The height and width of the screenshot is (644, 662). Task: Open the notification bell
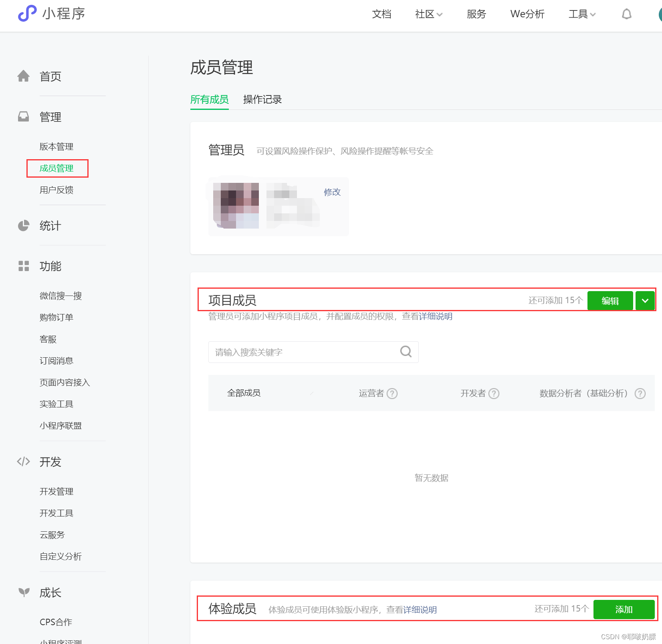(627, 14)
